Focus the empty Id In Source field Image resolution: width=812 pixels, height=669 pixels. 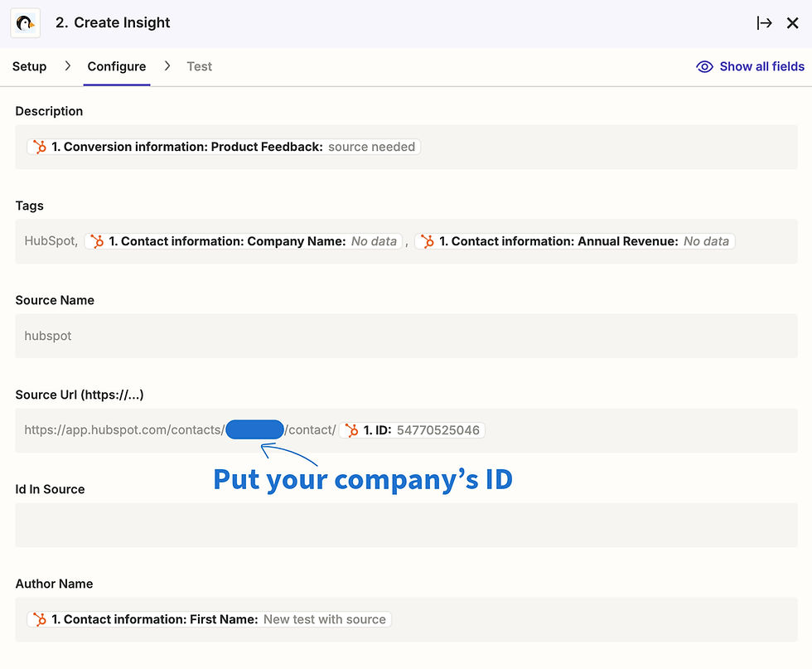point(406,525)
